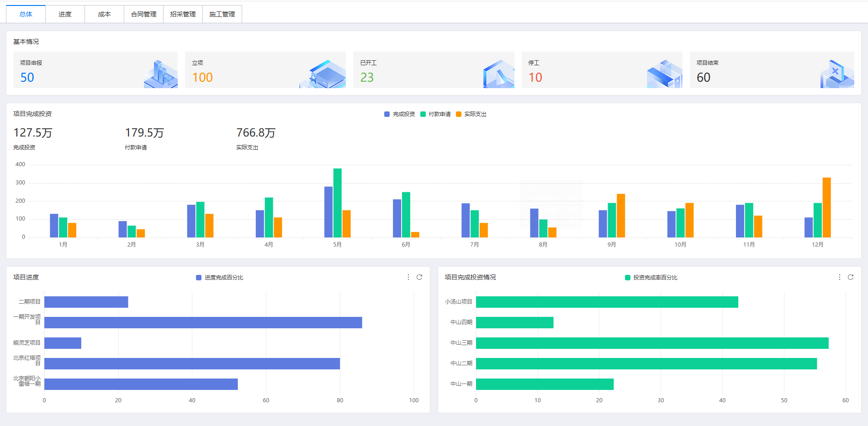Click the 5月 green 付款申请 bar
This screenshot has height=426, width=868.
(x=338, y=203)
